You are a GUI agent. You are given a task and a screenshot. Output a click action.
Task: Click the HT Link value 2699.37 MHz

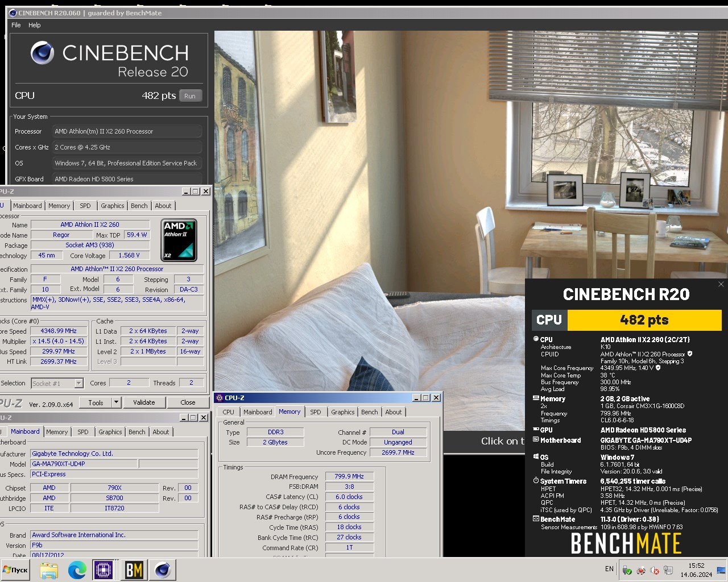point(59,361)
